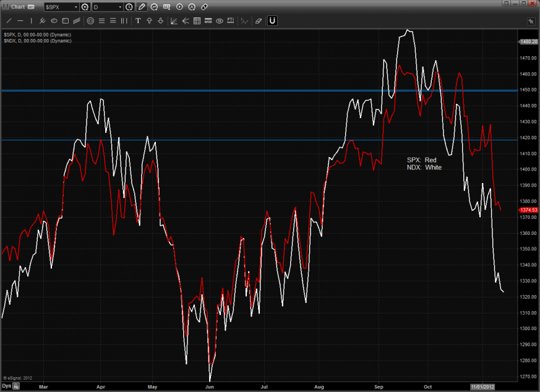Select the rectangle drawing tool
This screenshot has height=392, width=540.
(65, 21)
